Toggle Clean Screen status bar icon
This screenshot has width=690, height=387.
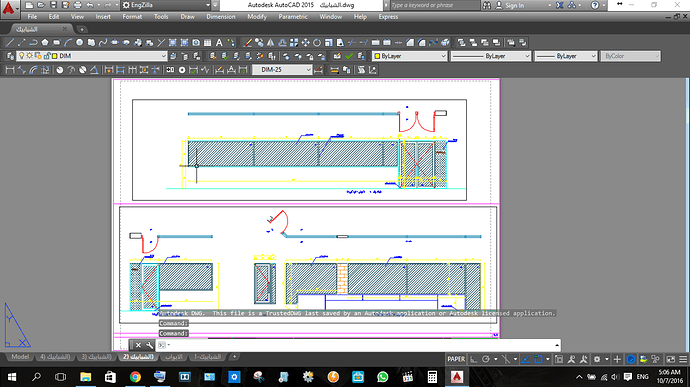pos(671,359)
